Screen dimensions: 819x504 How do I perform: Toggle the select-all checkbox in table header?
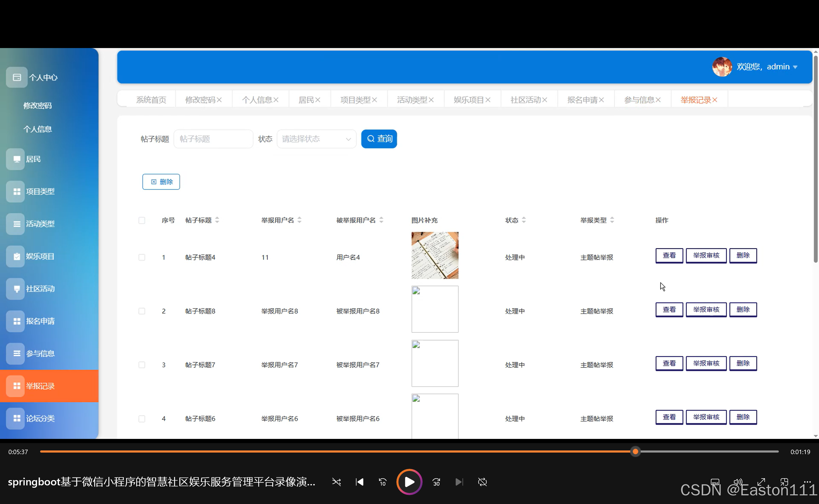pyautogui.click(x=142, y=220)
